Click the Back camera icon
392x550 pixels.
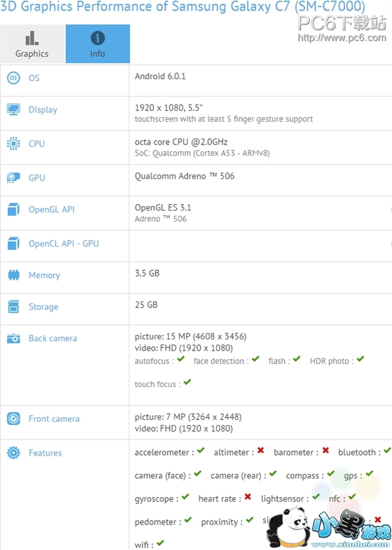pos(13,339)
